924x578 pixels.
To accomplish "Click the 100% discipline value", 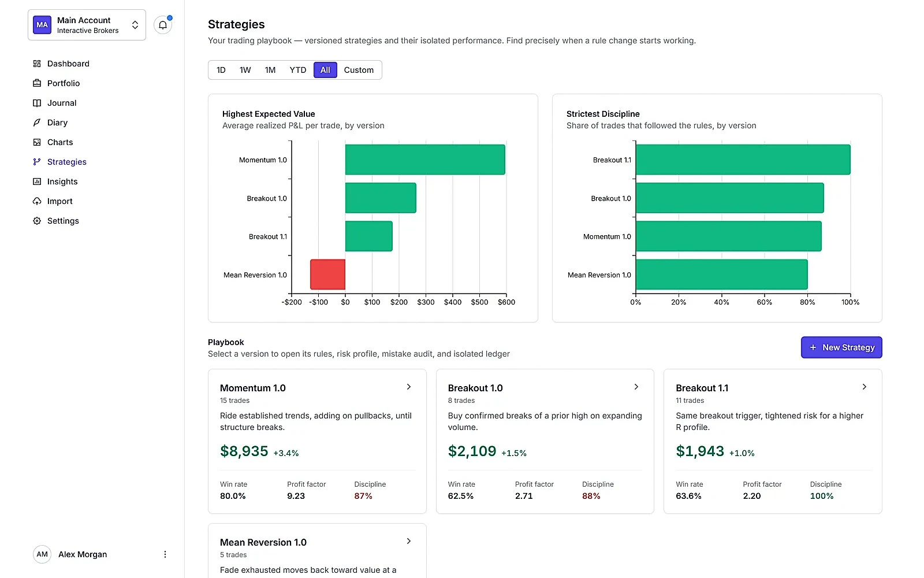I will click(x=822, y=496).
